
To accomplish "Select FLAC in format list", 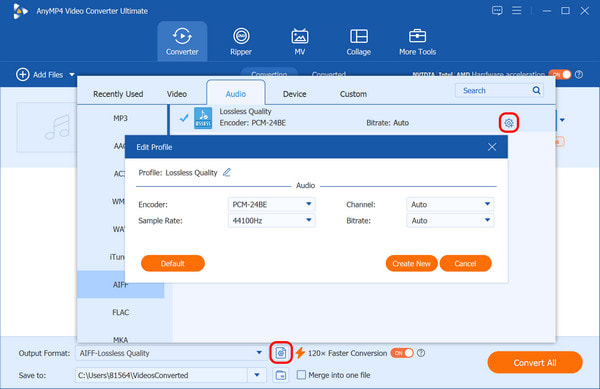I will [121, 312].
